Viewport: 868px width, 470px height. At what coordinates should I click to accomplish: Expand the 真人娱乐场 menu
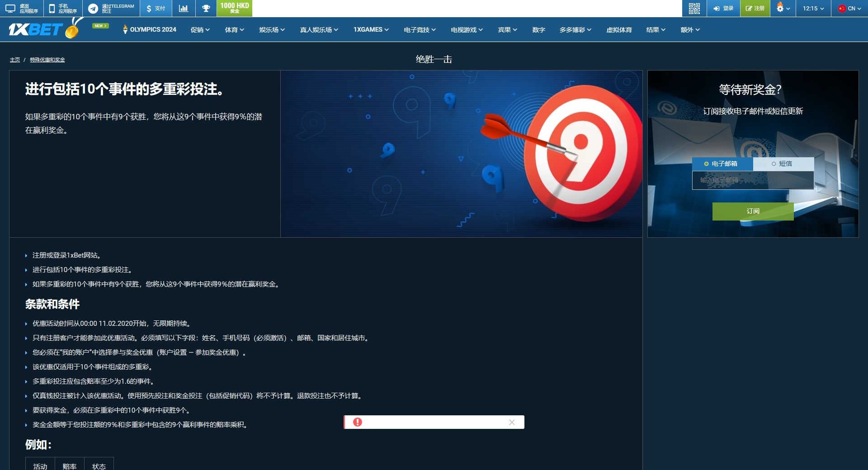click(319, 30)
